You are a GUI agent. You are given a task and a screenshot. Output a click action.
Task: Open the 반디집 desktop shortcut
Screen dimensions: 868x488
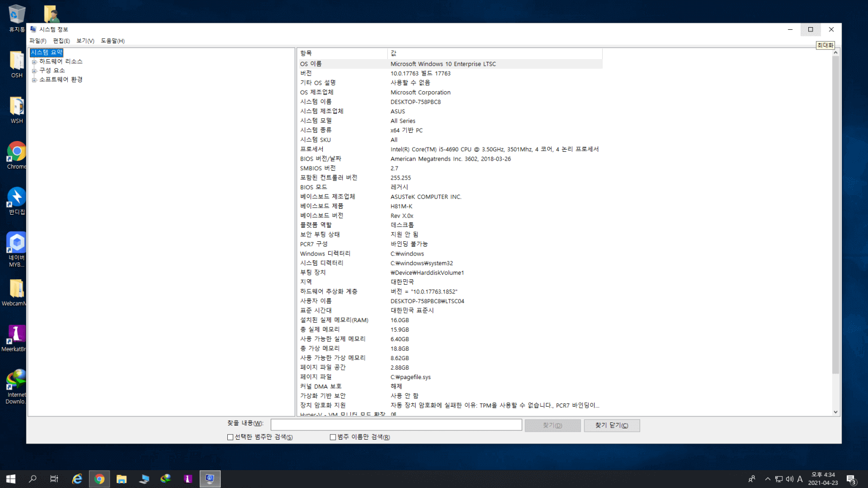pos(17,201)
